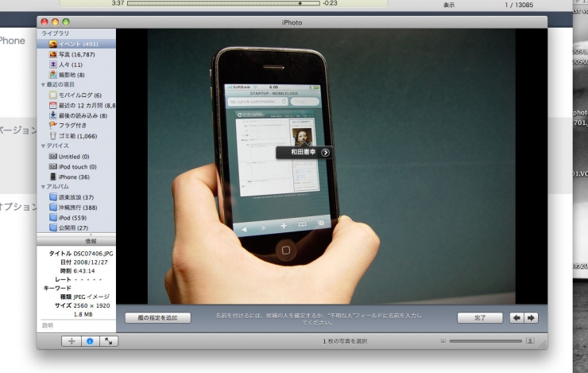This screenshot has height=373, width=588.
Task: Select the イベント (491) library item
Action: click(76, 44)
